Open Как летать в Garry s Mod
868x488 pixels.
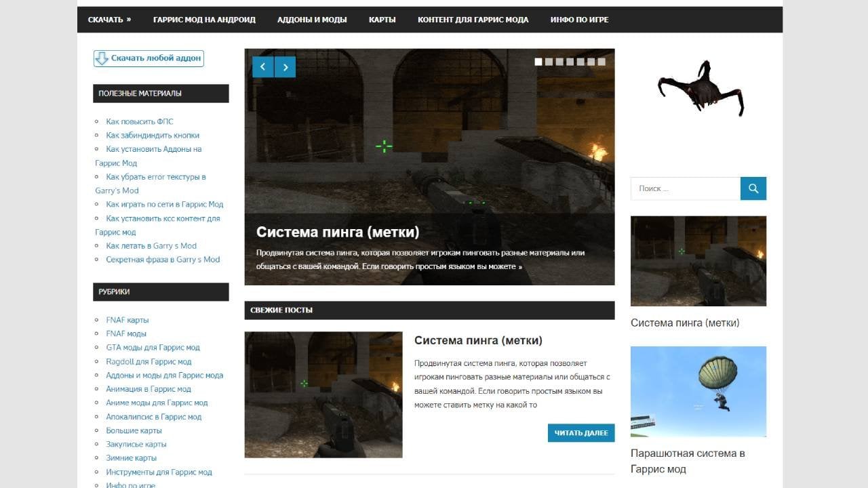pyautogui.click(x=151, y=245)
